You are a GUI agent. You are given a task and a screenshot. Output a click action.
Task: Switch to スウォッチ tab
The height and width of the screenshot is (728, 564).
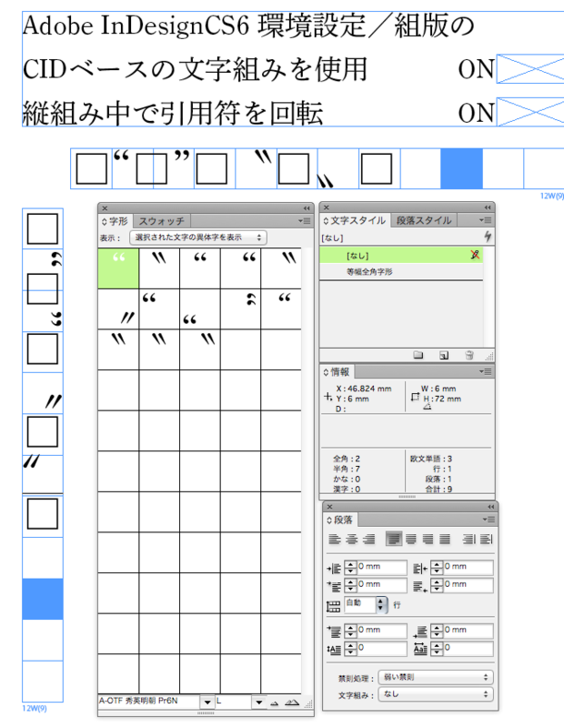point(162,221)
